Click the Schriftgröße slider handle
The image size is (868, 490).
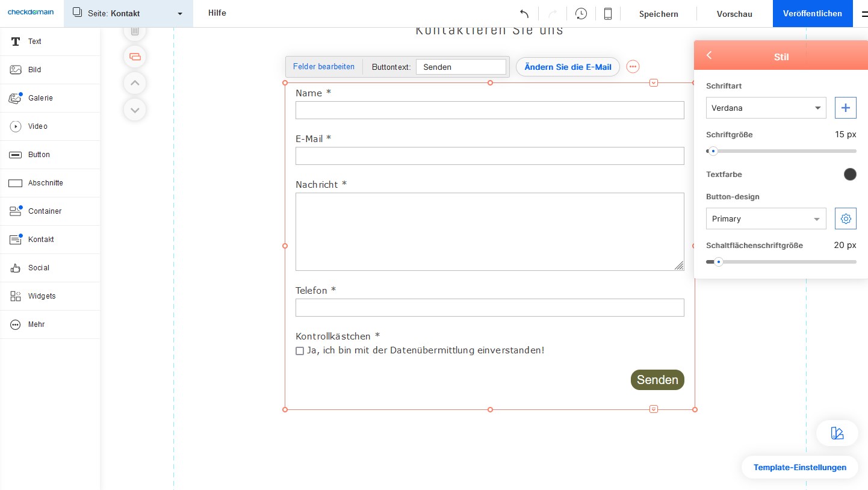tap(713, 151)
